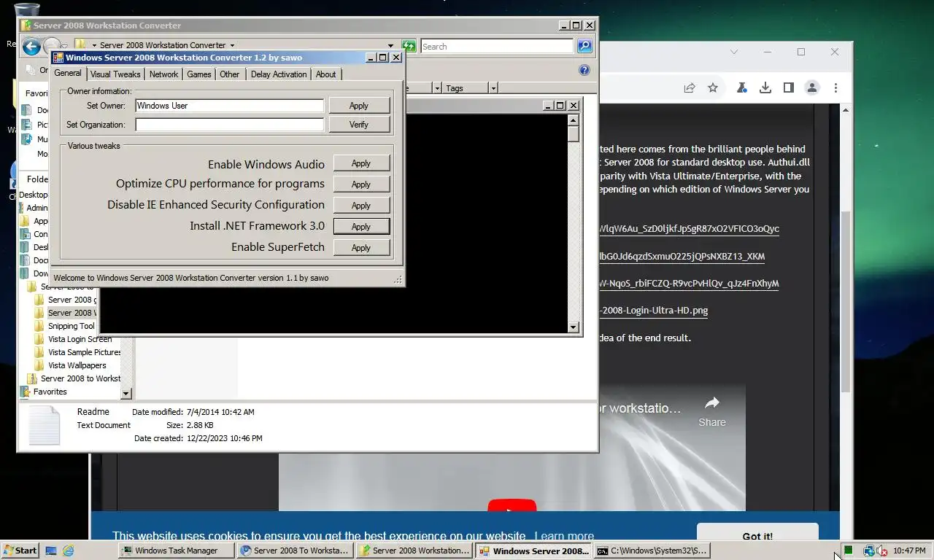Launch Internet Explorer quick launch icon
The height and width of the screenshot is (560, 934).
click(x=69, y=551)
